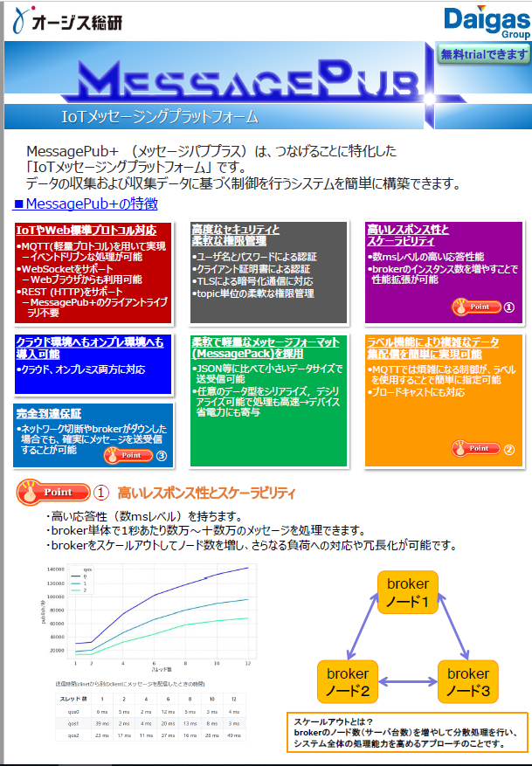This screenshot has width=532, height=766.
Task: Click the ユーザ名とパスワードによる認証 bullet
Action: 254,257
